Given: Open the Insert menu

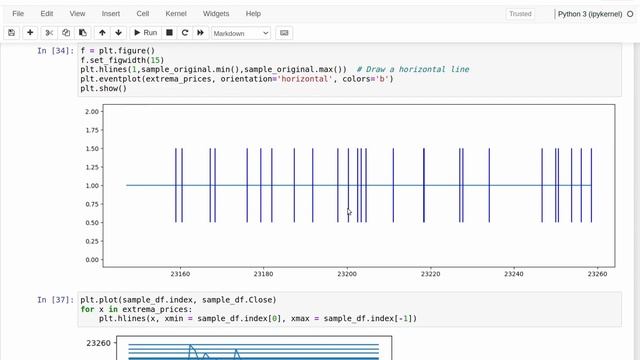Looking at the screenshot, I should (x=111, y=13).
